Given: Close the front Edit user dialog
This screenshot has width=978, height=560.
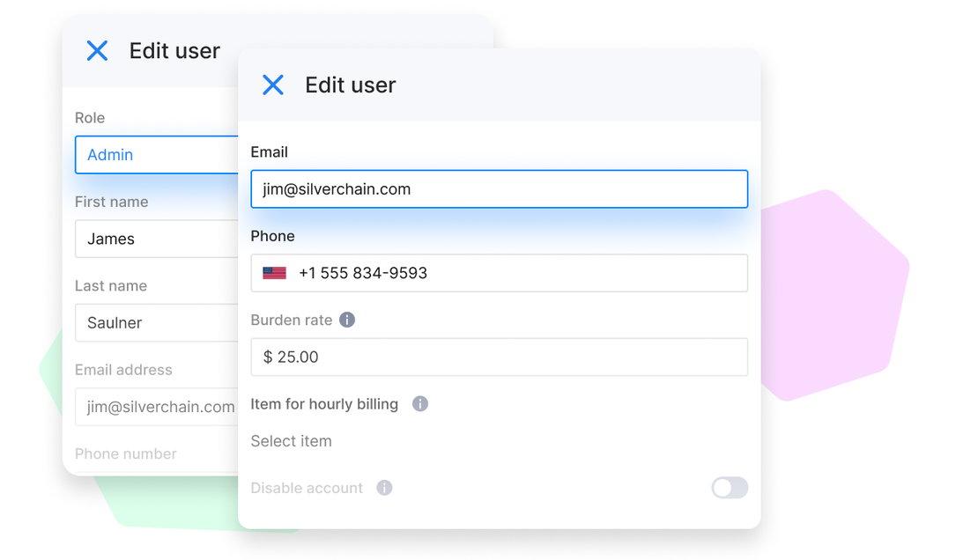Looking at the screenshot, I should click(272, 85).
